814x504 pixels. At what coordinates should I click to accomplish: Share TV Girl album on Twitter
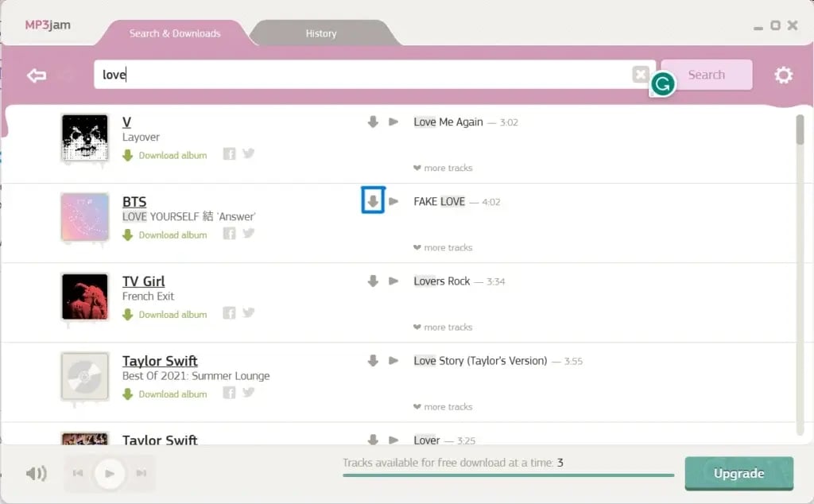(x=249, y=312)
